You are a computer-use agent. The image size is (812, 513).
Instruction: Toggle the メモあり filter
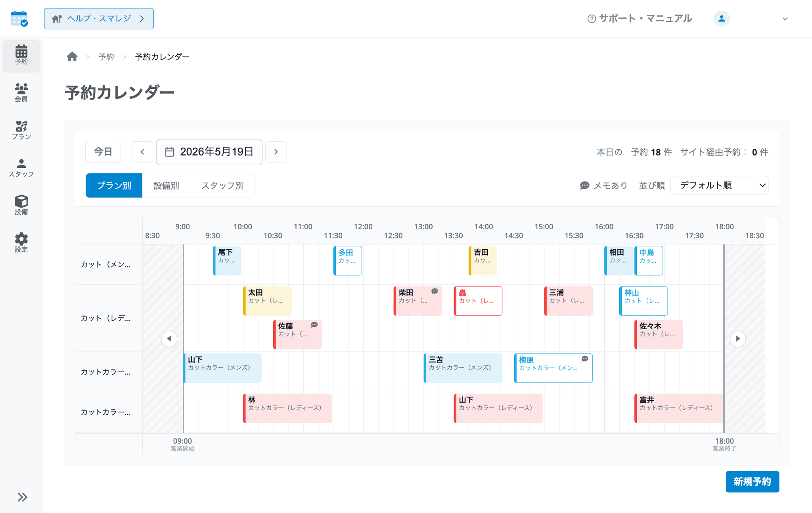[603, 185]
